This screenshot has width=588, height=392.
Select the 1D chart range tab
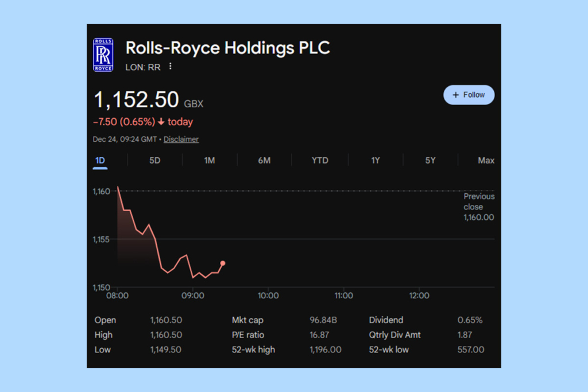(x=99, y=160)
